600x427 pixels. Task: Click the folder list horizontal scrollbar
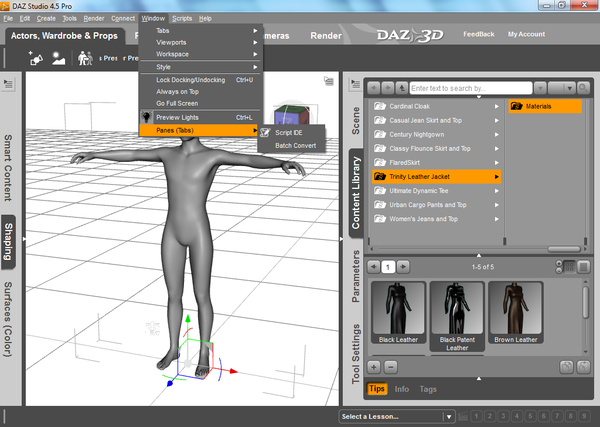tap(564, 249)
